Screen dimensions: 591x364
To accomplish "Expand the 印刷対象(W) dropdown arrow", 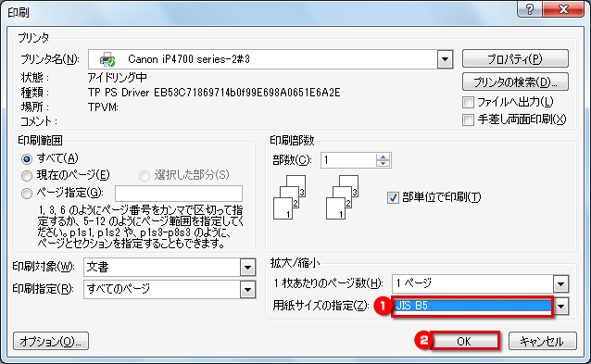I will click(247, 268).
